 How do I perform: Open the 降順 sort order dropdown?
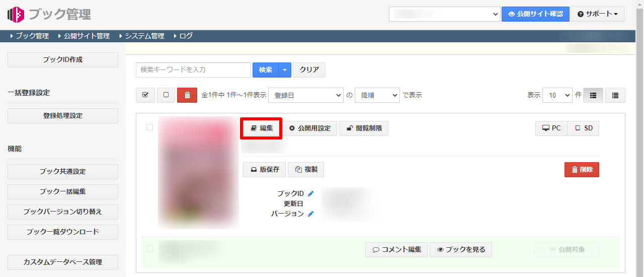pos(377,95)
